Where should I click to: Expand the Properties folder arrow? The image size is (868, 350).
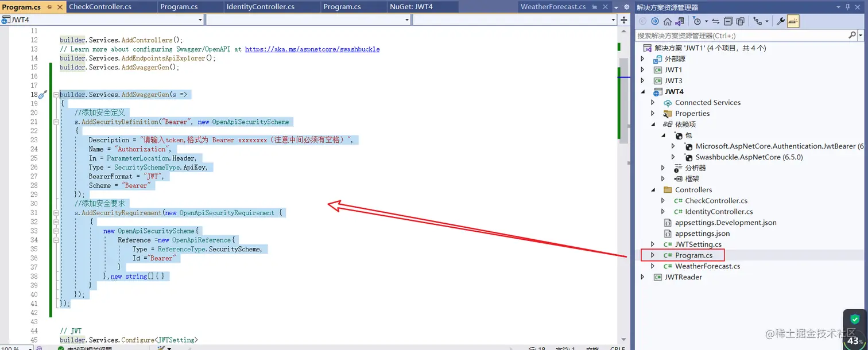[653, 113]
